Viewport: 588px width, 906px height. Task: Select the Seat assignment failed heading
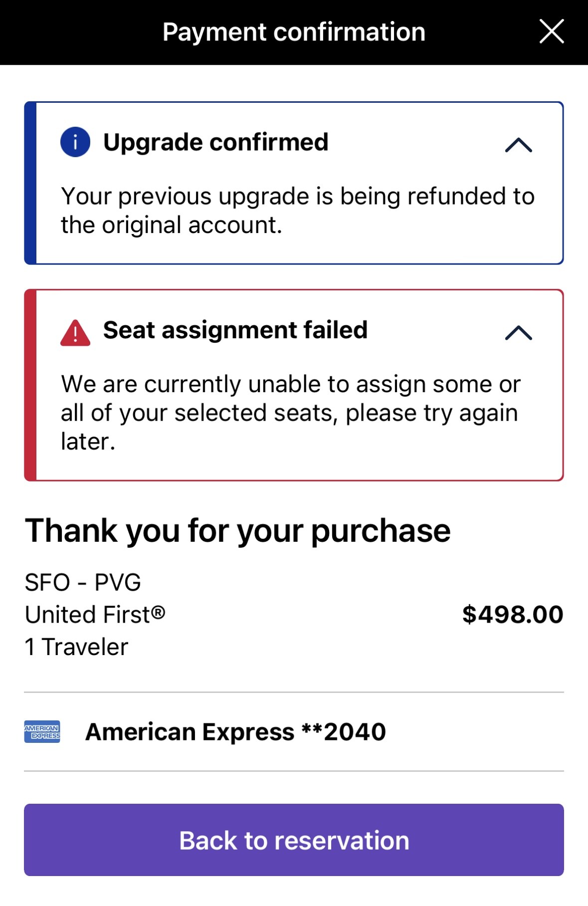coord(235,330)
